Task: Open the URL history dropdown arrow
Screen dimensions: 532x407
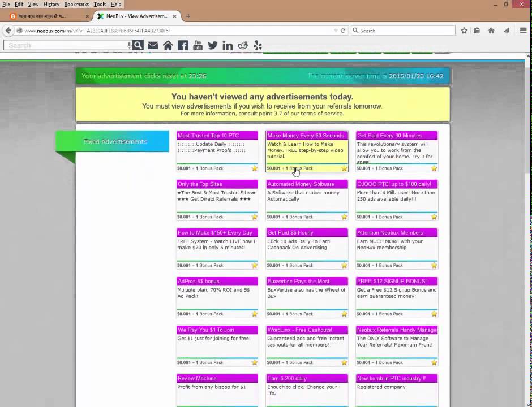Action: [x=336, y=31]
